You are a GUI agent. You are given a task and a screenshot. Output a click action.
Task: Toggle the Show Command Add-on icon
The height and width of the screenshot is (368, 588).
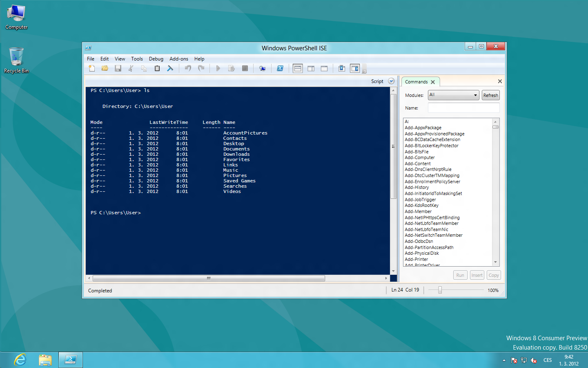355,68
